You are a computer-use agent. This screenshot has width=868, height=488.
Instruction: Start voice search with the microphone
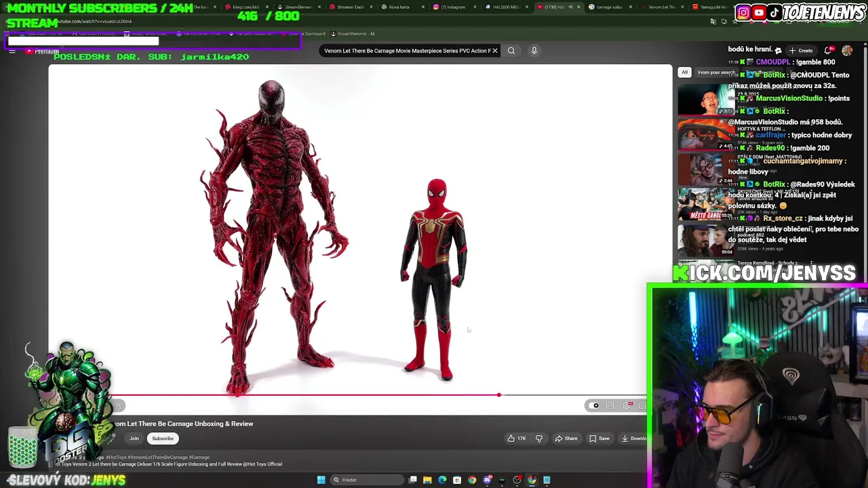click(534, 51)
